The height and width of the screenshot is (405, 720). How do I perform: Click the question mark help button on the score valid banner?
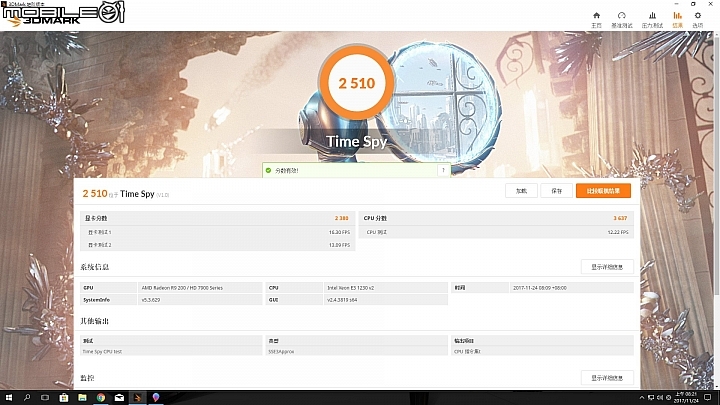coord(443,170)
